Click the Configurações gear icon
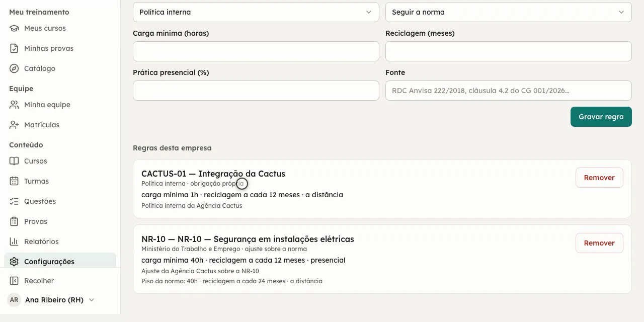This screenshot has width=644, height=322. click(14, 262)
